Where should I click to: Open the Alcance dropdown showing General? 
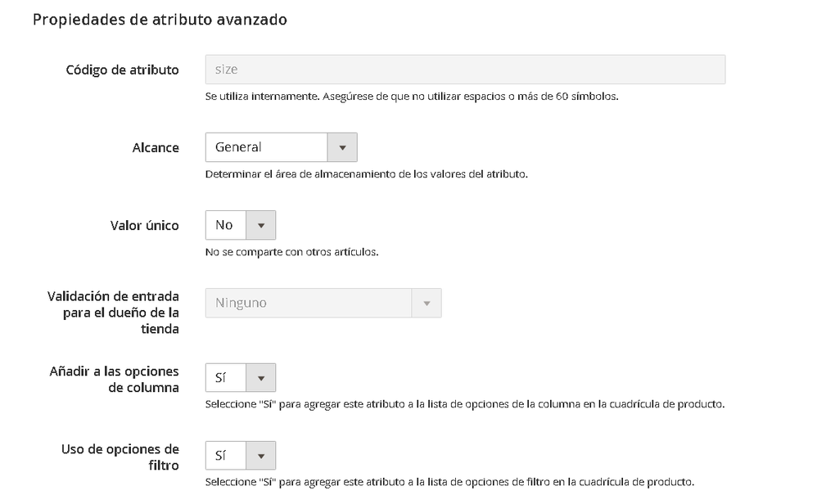click(267, 147)
